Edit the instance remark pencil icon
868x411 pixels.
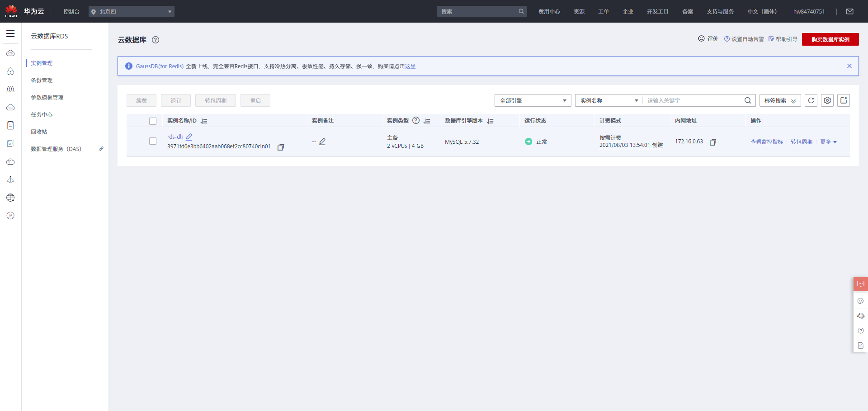click(x=322, y=142)
